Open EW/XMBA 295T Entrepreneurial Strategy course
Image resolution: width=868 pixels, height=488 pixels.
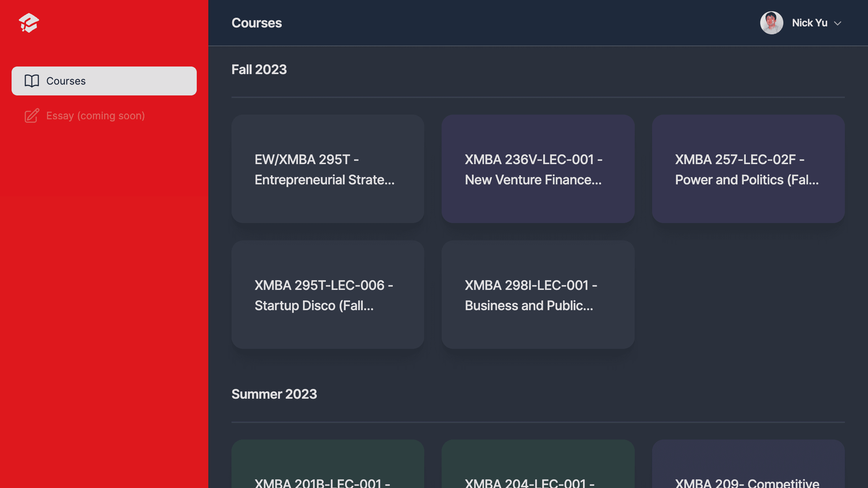coord(328,169)
